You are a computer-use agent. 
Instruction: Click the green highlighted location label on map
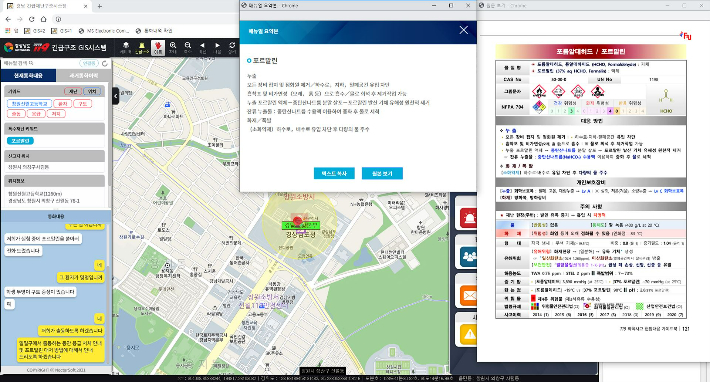coord(301,225)
